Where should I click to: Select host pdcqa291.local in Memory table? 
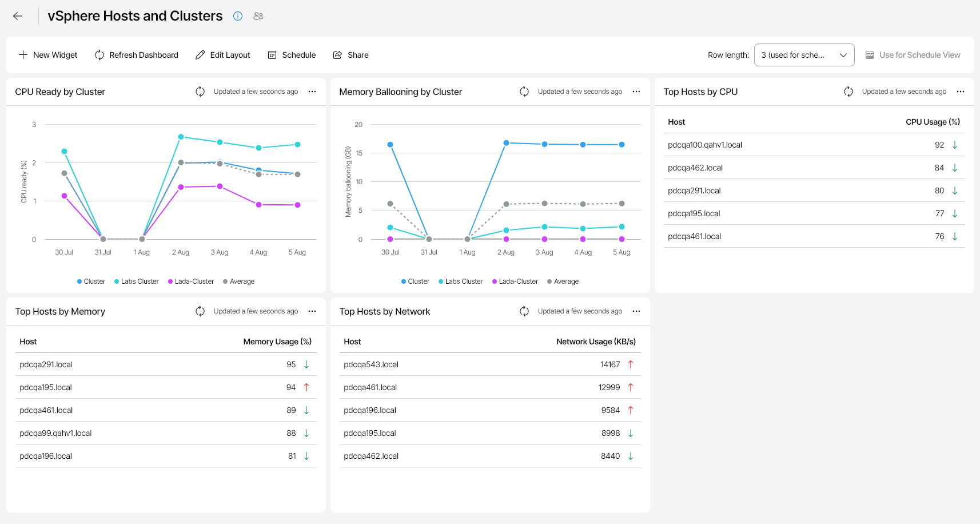coord(46,364)
